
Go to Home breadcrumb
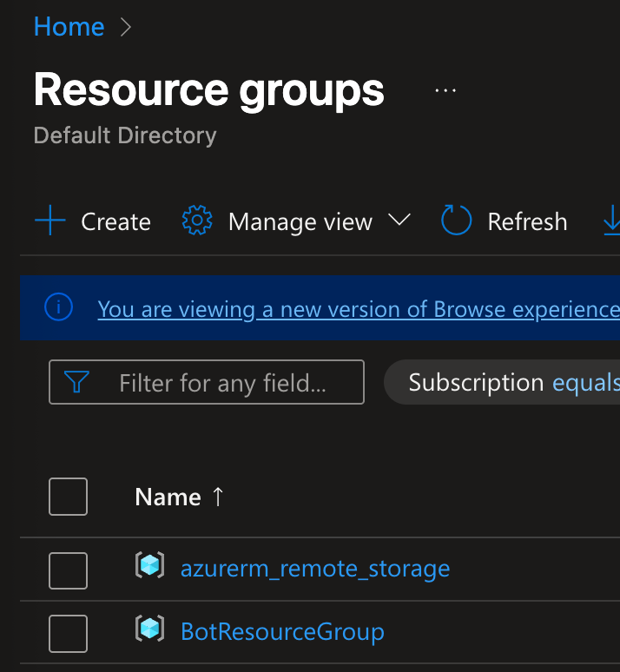click(69, 27)
